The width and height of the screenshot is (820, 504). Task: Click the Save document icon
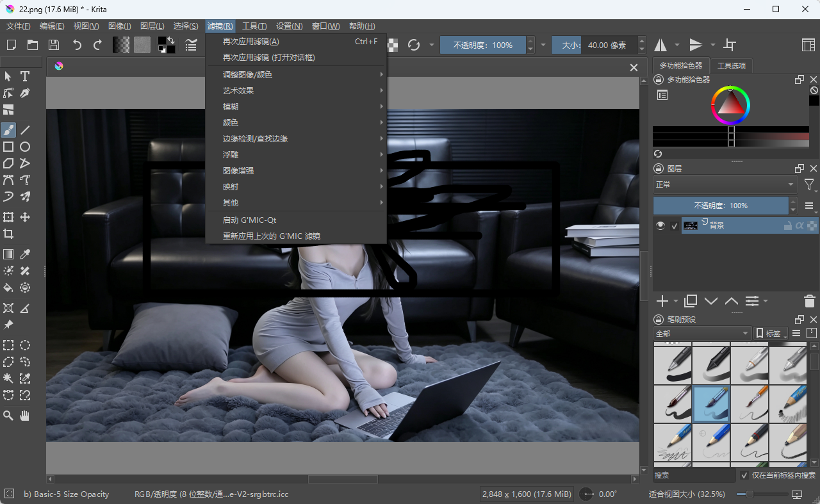54,45
